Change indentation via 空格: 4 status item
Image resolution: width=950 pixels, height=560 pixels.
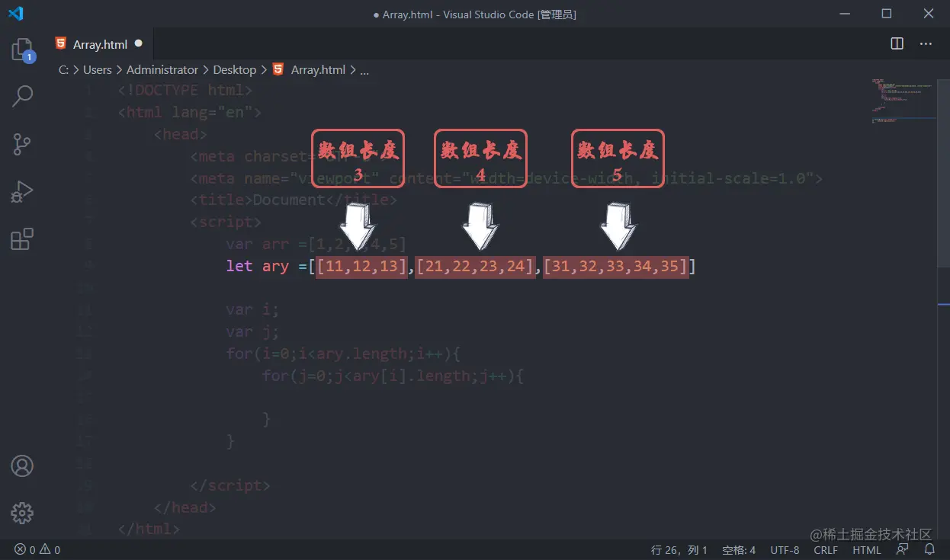click(x=739, y=550)
